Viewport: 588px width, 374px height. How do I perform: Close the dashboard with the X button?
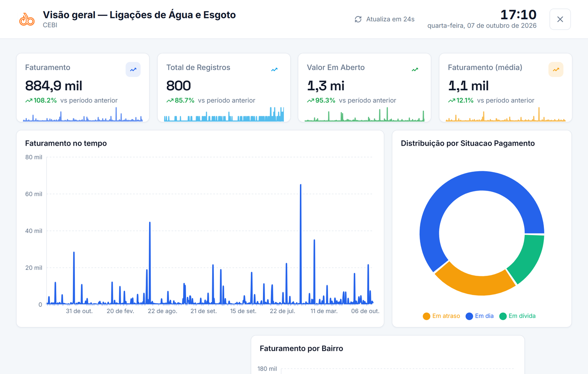coord(560,19)
